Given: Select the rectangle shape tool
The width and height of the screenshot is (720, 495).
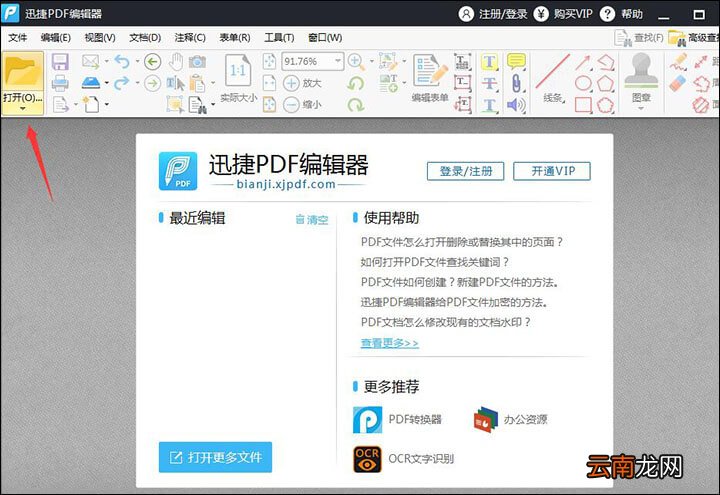Looking at the screenshot, I should click(583, 105).
